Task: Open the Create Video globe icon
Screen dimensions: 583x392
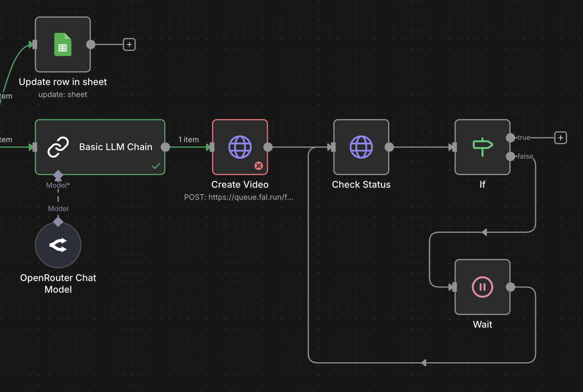Action: (x=240, y=147)
